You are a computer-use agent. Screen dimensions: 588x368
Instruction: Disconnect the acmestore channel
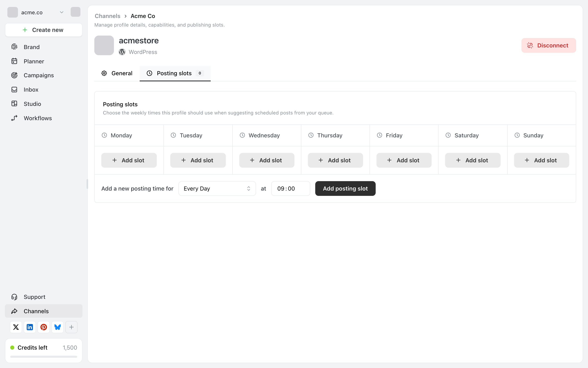549,45
